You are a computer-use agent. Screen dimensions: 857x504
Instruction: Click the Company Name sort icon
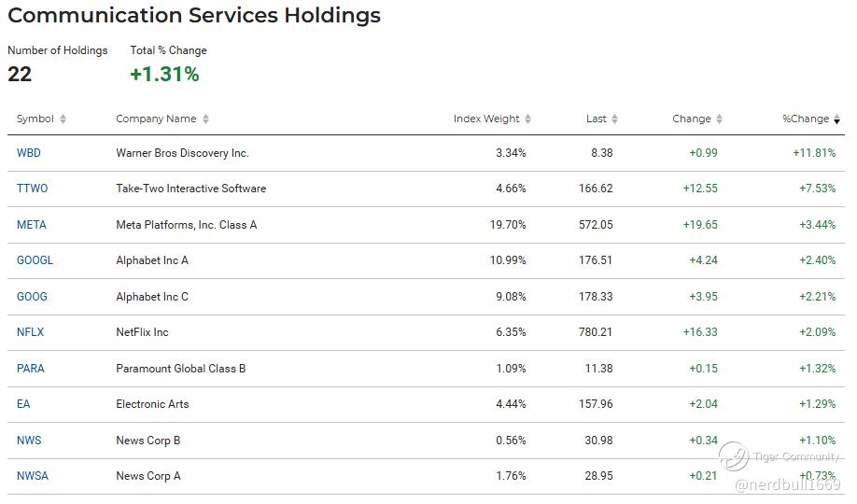point(205,119)
